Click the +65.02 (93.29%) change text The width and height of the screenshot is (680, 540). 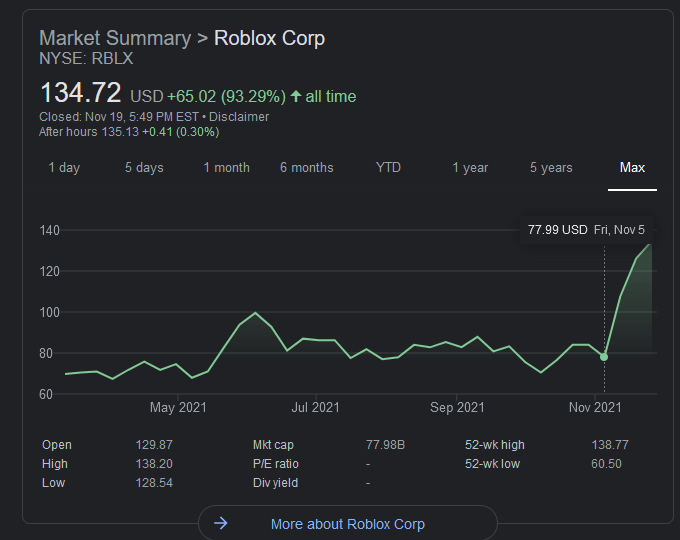coord(226,96)
